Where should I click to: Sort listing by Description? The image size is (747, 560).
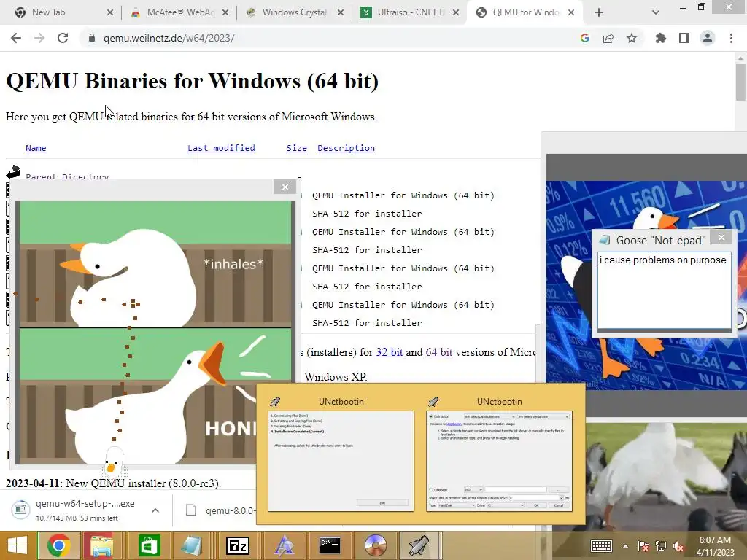tap(346, 148)
